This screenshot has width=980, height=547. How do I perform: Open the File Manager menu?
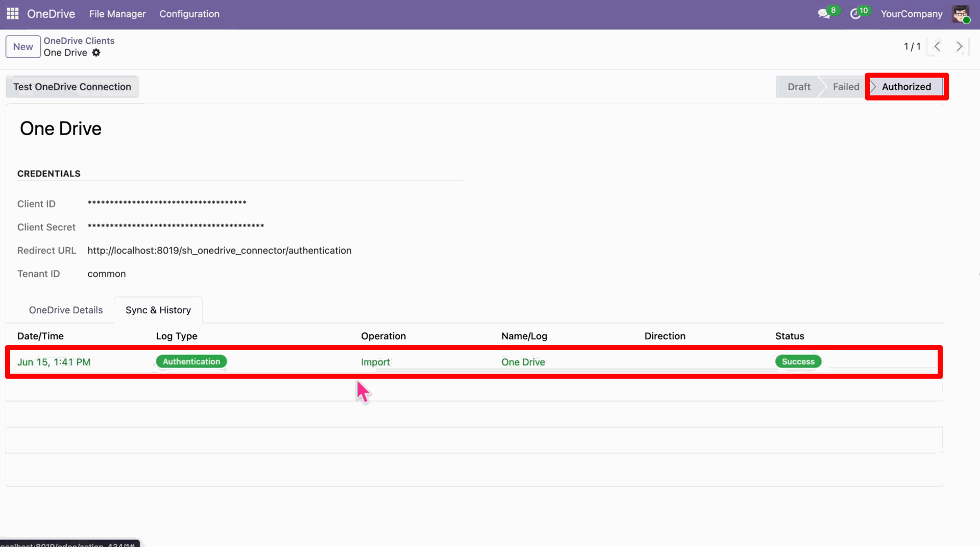tap(117, 14)
